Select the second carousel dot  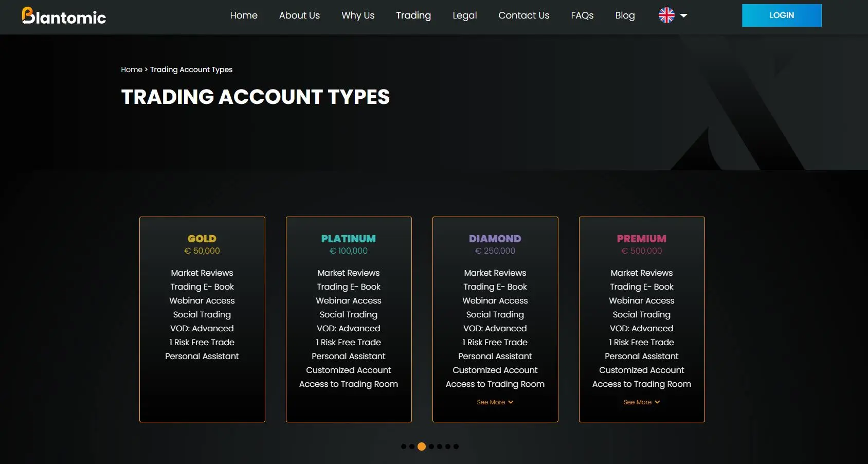click(412, 447)
